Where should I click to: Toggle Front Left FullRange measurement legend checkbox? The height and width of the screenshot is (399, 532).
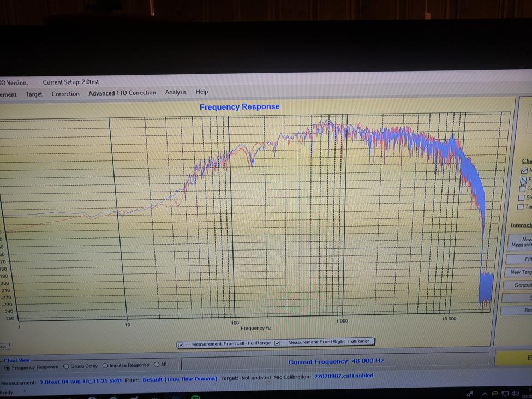tap(181, 345)
